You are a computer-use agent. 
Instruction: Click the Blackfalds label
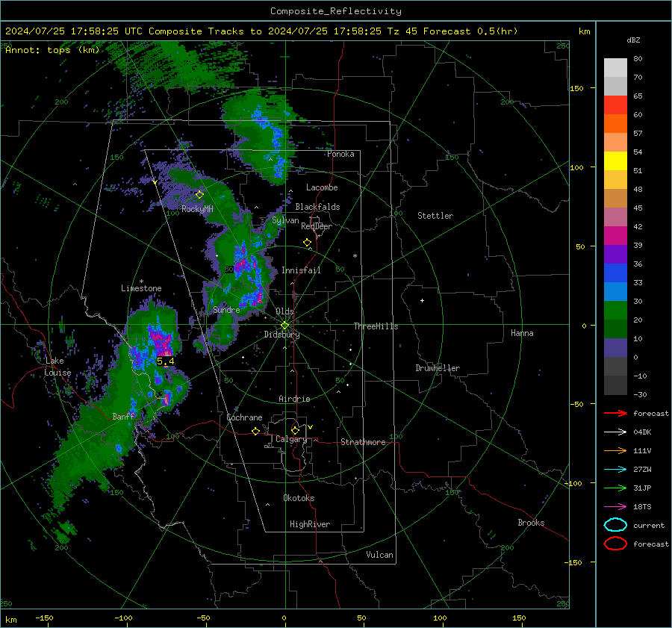[317, 207]
